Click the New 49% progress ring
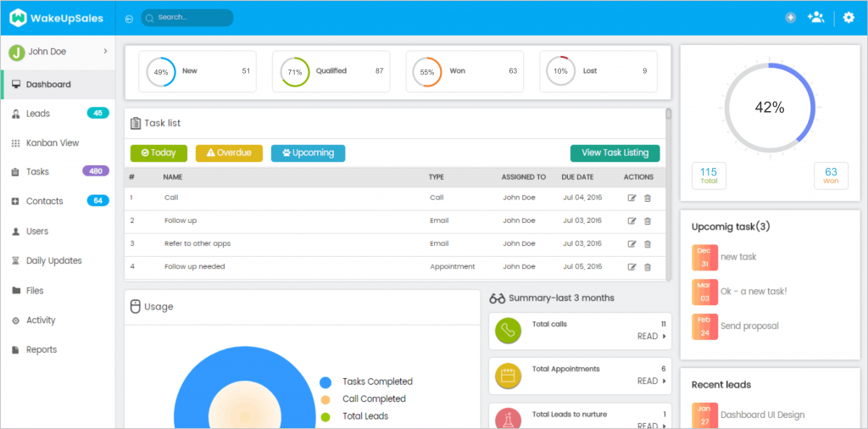 pos(161,72)
